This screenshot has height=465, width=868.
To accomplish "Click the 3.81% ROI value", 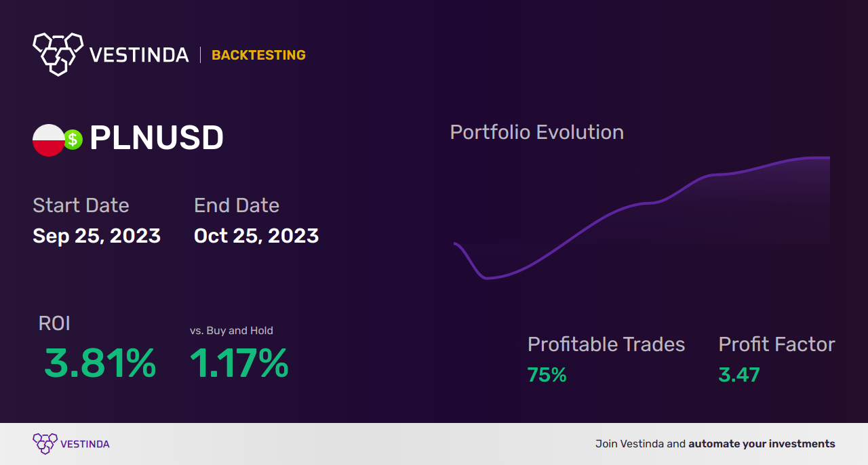I will (100, 363).
